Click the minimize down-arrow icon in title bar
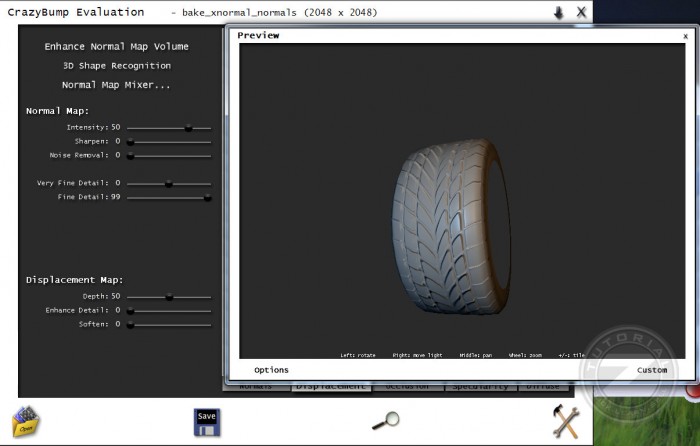700x446 pixels. 558,13
